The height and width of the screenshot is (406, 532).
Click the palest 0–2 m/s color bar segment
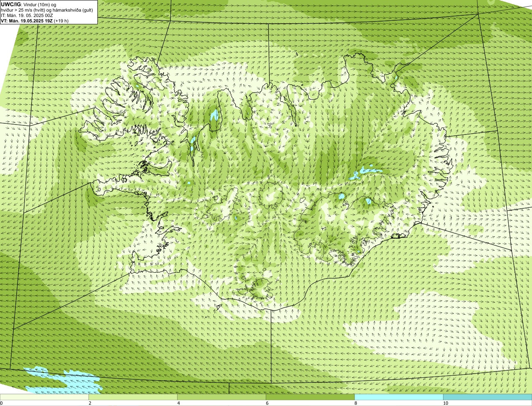[x=44, y=397]
